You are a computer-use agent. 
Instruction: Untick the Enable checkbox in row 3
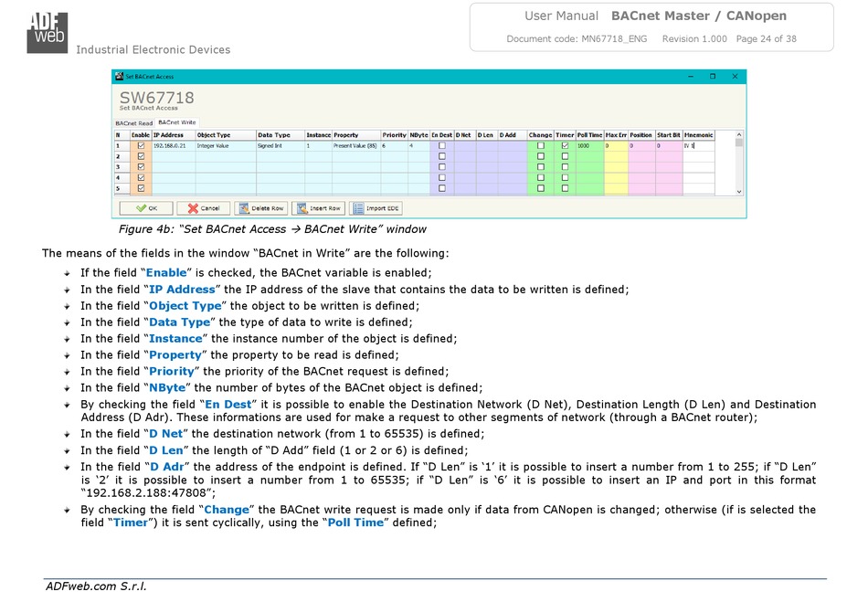(x=141, y=166)
